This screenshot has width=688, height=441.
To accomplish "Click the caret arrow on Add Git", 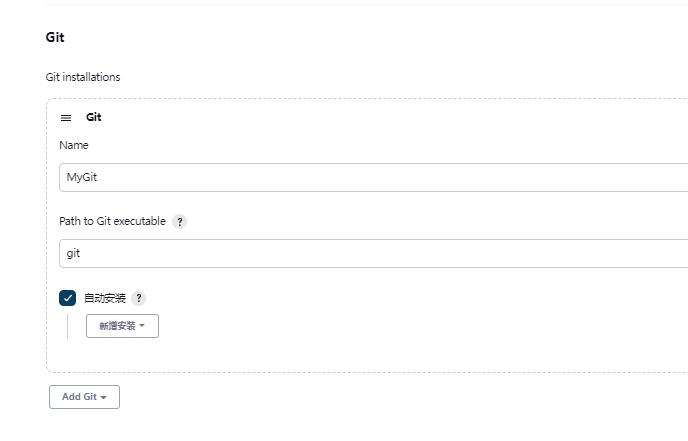I will 104,398.
